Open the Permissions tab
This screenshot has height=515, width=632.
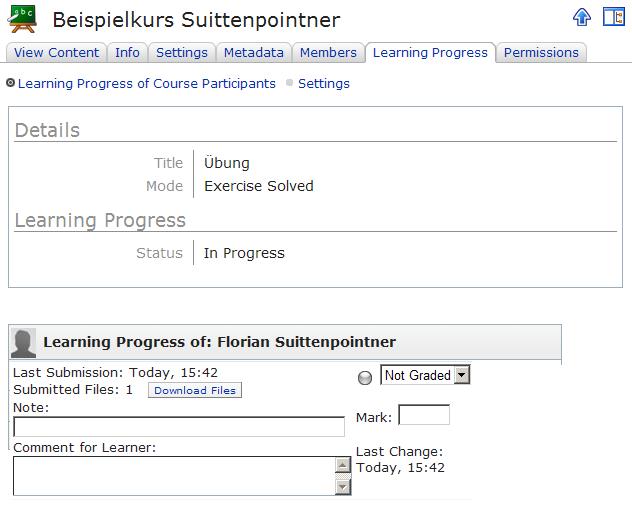(x=541, y=53)
